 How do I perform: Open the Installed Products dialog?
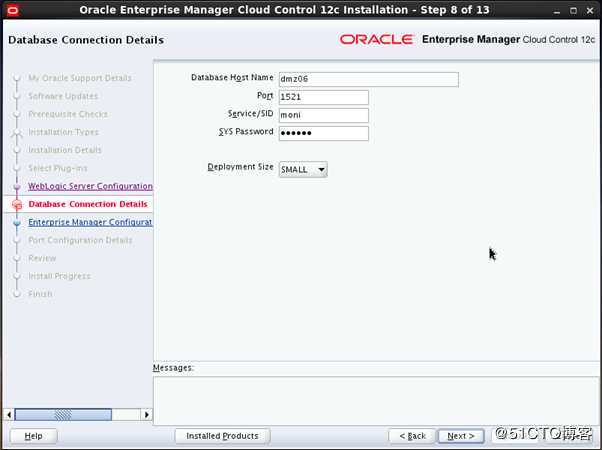[x=222, y=436]
